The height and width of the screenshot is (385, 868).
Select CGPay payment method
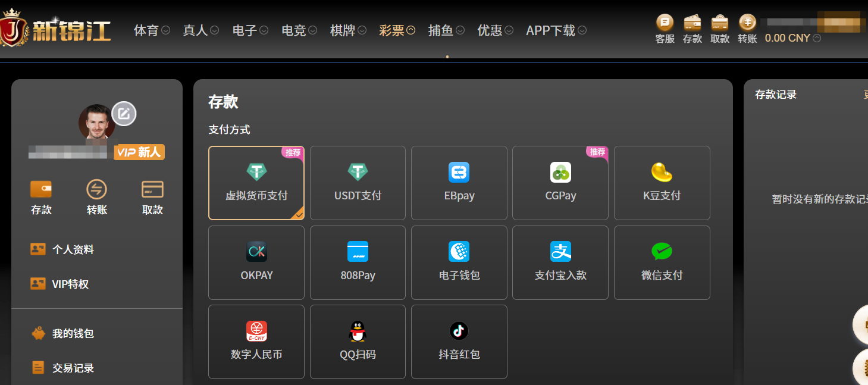(560, 183)
